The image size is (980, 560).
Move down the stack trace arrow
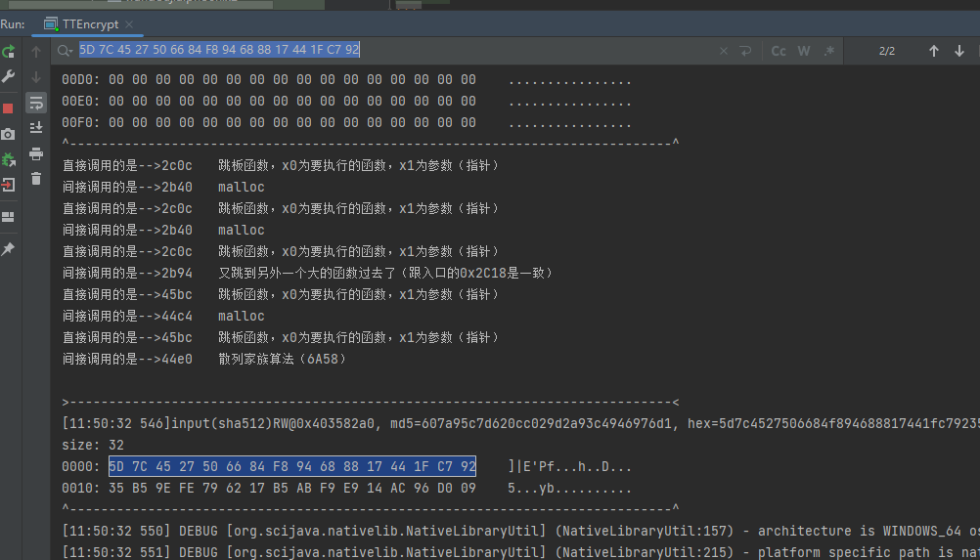(36, 77)
